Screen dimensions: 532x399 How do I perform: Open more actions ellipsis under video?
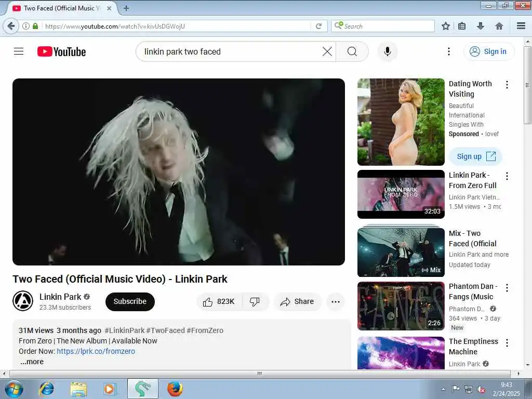[335, 302]
